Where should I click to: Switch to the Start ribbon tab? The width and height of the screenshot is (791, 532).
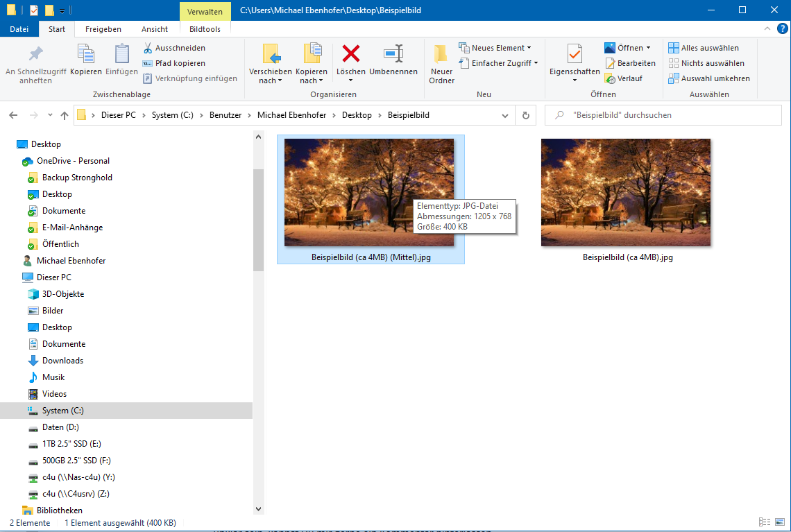56,29
